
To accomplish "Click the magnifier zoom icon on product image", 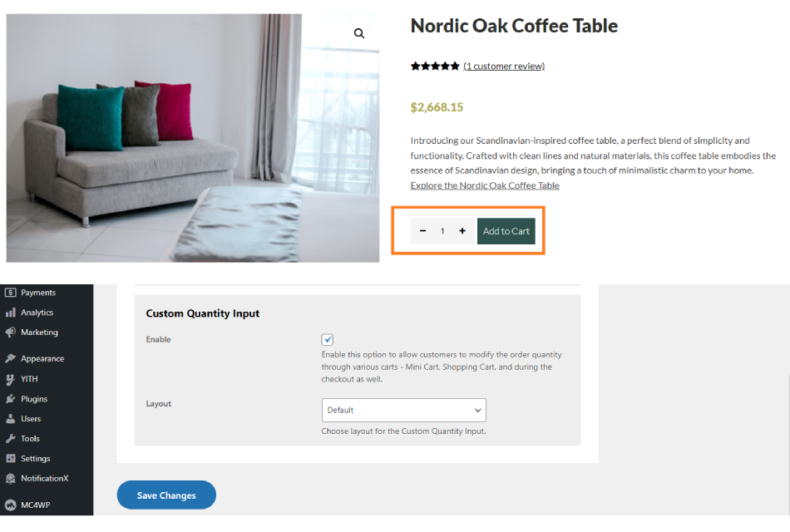I will (x=358, y=33).
